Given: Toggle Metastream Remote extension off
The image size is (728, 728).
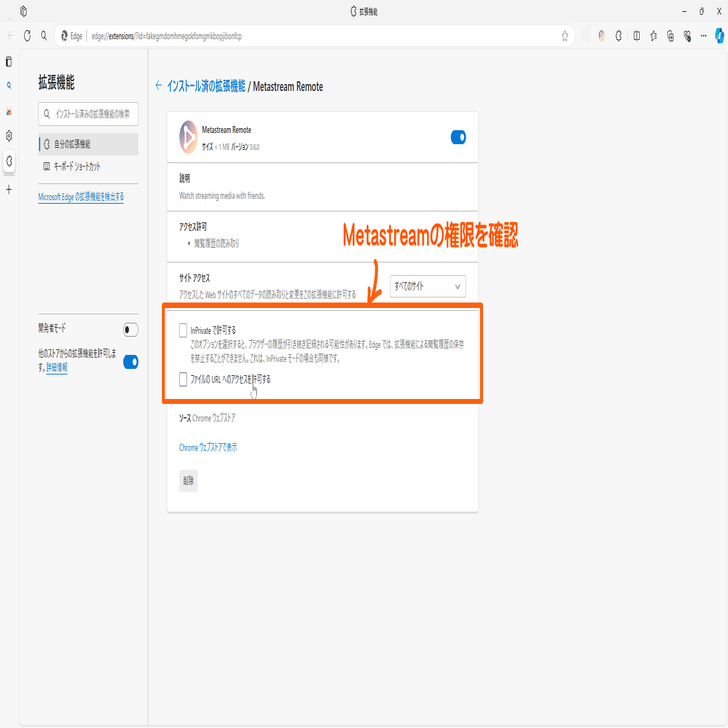Looking at the screenshot, I should pyautogui.click(x=458, y=137).
